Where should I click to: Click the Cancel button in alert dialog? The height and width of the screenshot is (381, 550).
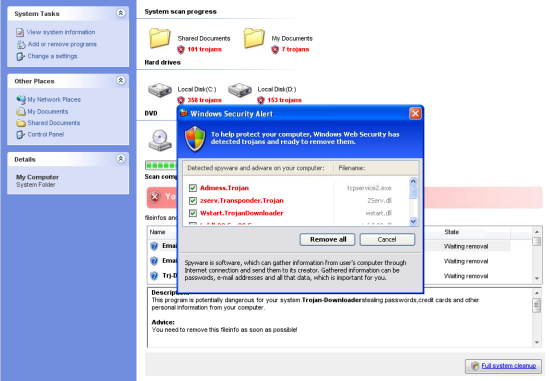[387, 240]
